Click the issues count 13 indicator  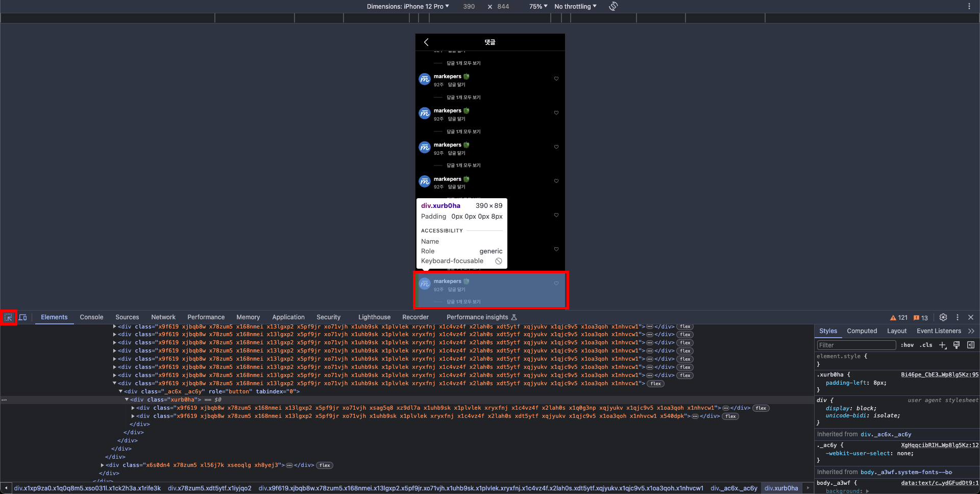tap(921, 317)
